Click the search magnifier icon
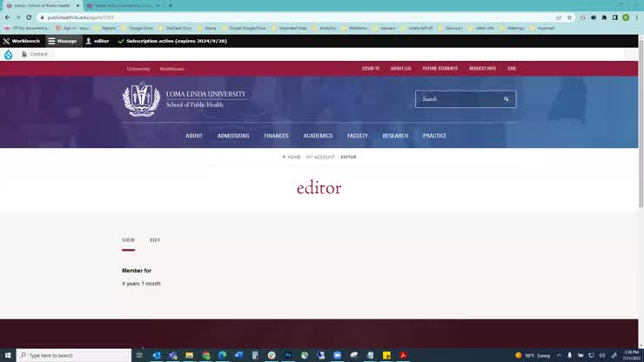The width and height of the screenshot is (644, 362). pos(506,99)
